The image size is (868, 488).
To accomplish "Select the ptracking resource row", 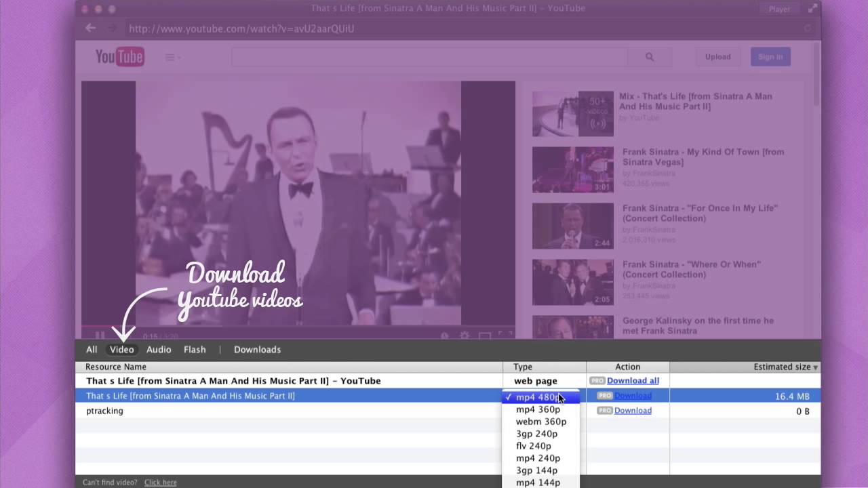I will pos(448,411).
